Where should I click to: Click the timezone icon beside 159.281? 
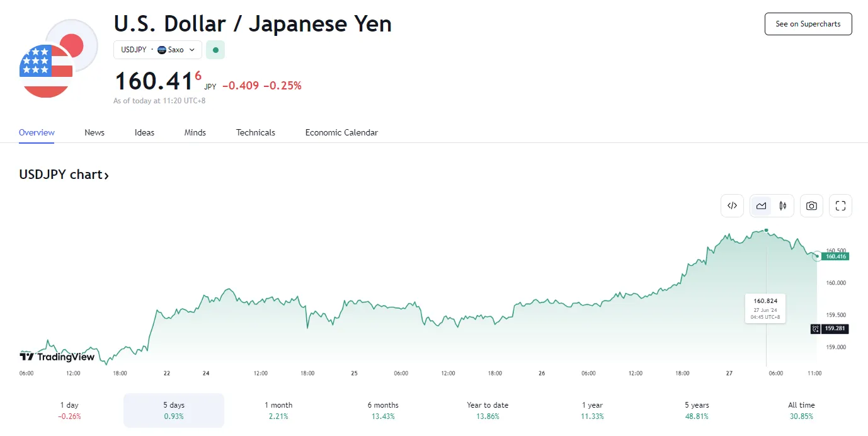click(x=816, y=329)
